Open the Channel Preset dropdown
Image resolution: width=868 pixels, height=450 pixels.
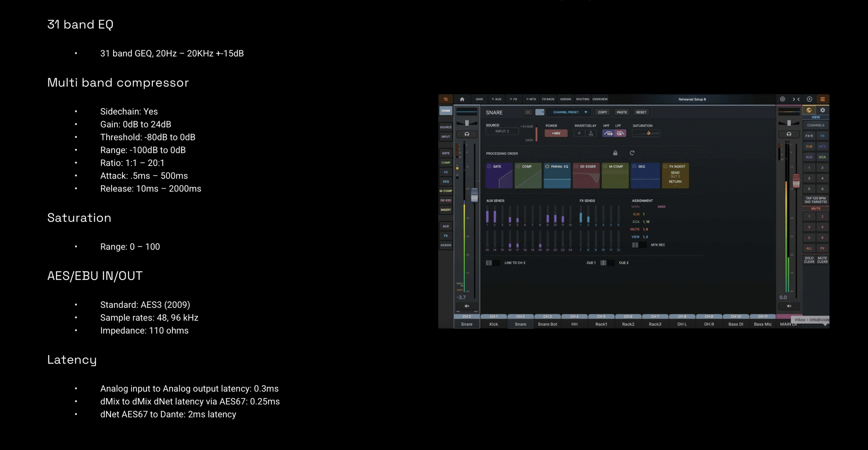(570, 112)
